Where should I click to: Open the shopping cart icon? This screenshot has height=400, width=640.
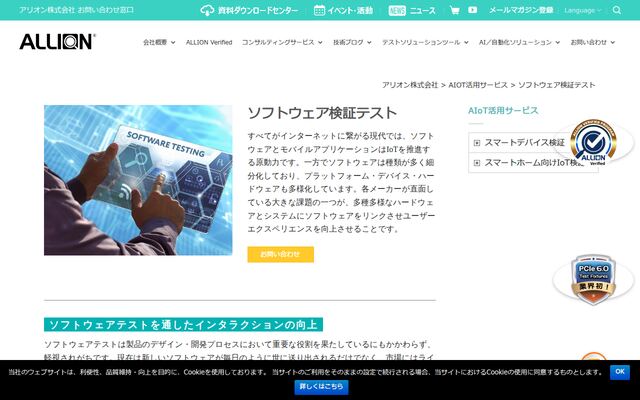click(454, 10)
